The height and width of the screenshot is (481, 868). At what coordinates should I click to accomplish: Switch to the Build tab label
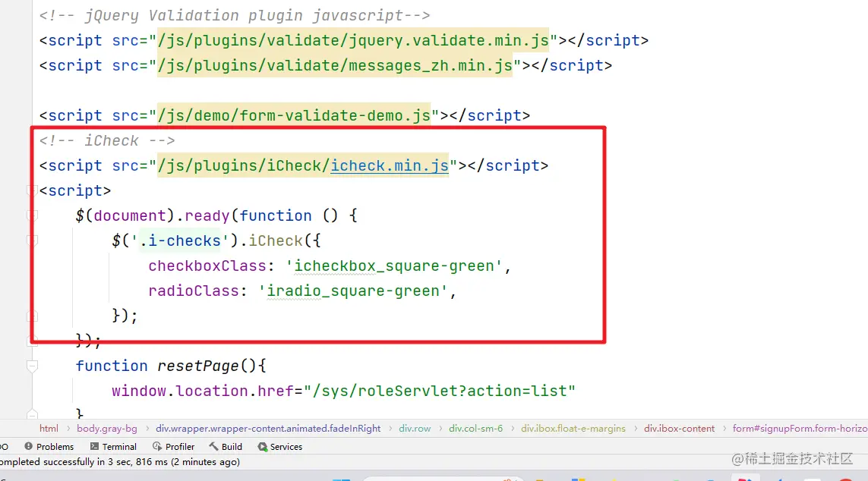tap(232, 447)
